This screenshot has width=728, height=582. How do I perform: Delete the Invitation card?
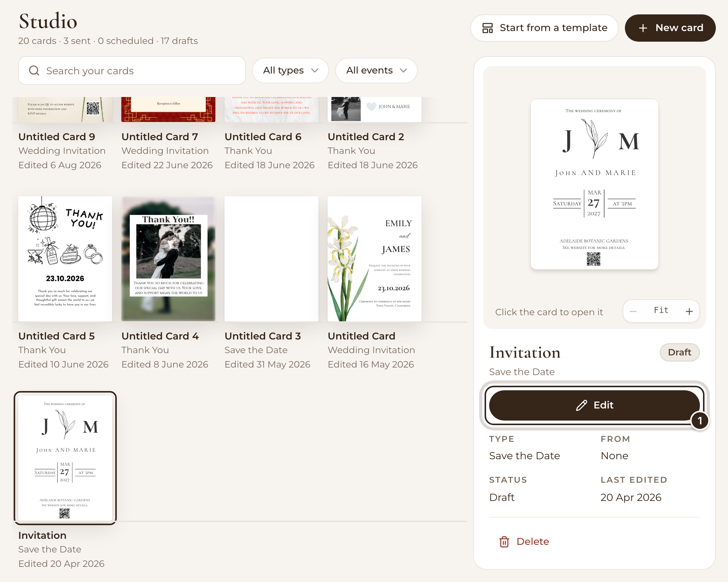(x=524, y=542)
